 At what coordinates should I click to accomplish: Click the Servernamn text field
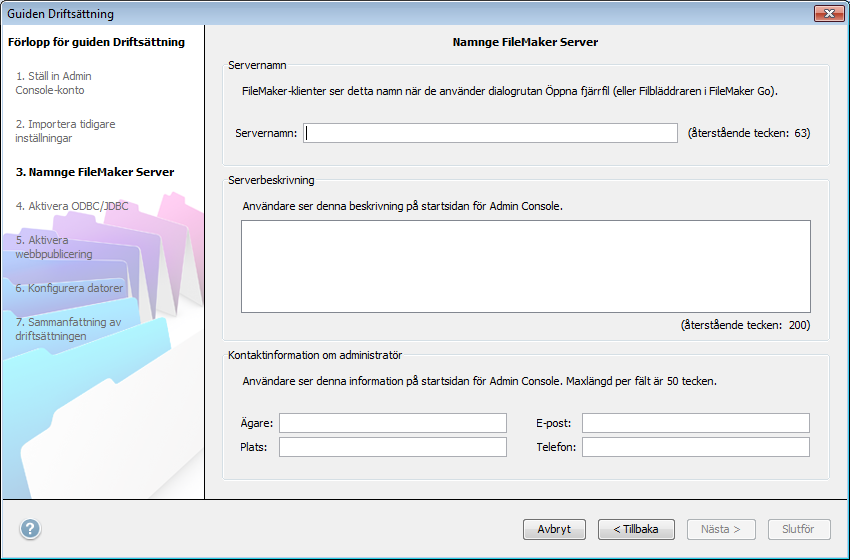(x=490, y=133)
